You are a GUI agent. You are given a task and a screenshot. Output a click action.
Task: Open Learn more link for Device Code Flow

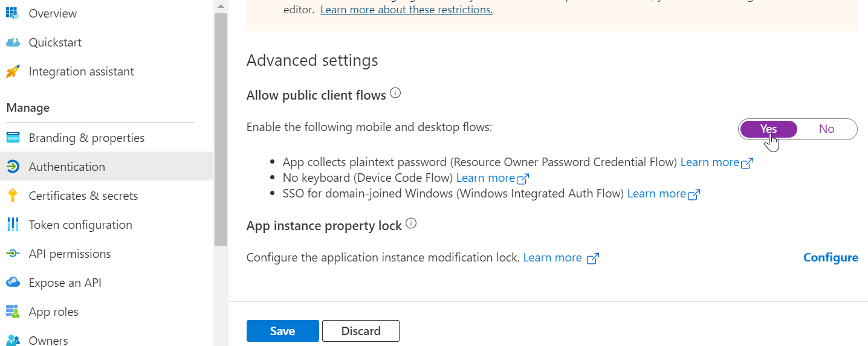[485, 178]
